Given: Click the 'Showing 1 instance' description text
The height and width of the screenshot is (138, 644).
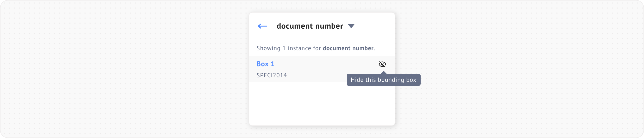Looking at the screenshot, I should [x=289, y=48].
